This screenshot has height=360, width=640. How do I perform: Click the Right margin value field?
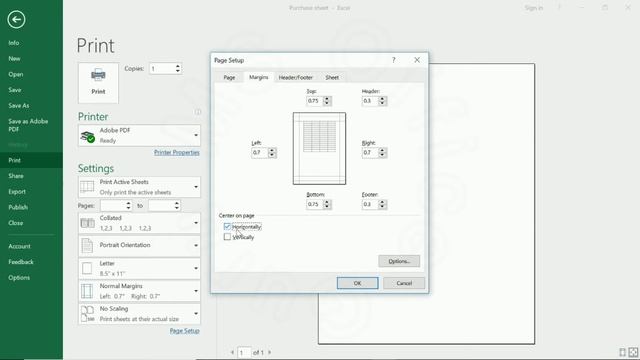tap(370, 153)
